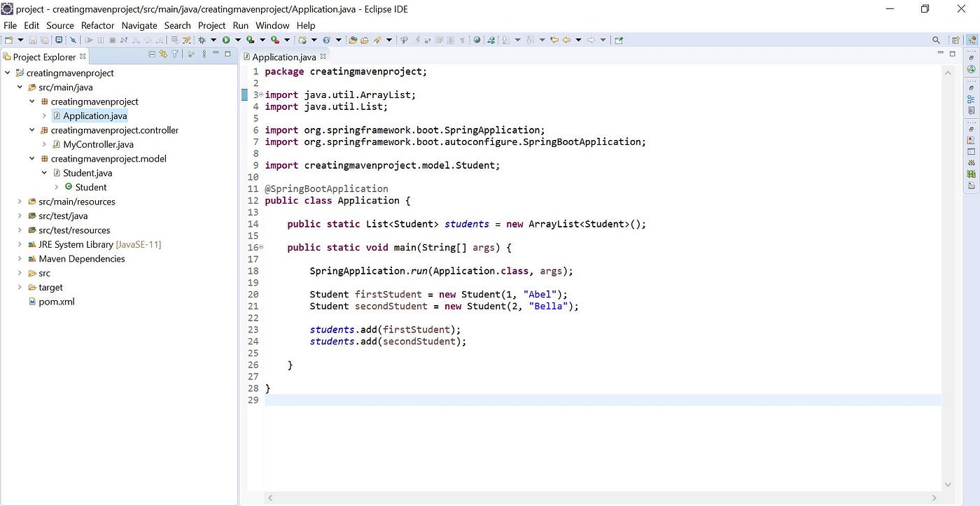Click the Coverage launch icon
This screenshot has height=506, width=980.
tap(250, 40)
